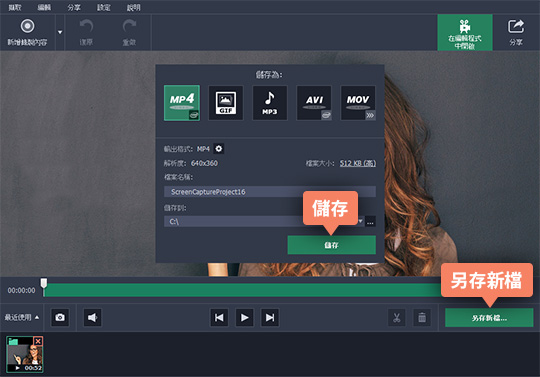This screenshot has height=377, width=540.
Task: Open in video editor green button
Action: click(x=465, y=33)
